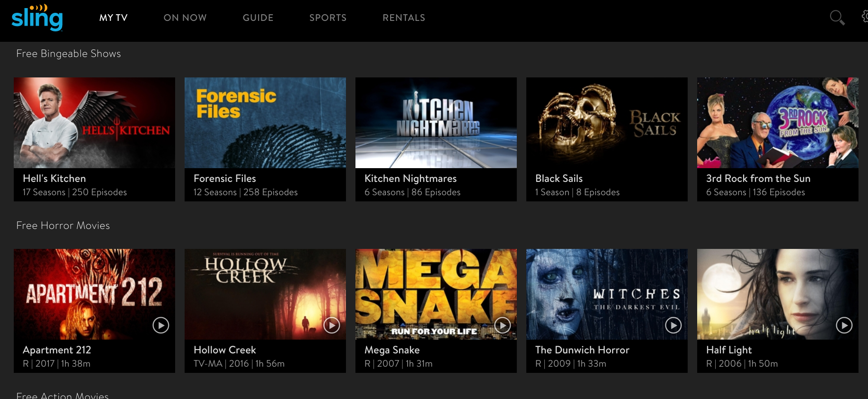Click the '12 Seasons | 258 Episodes' text
Viewport: 868px width, 399px height.
point(246,192)
